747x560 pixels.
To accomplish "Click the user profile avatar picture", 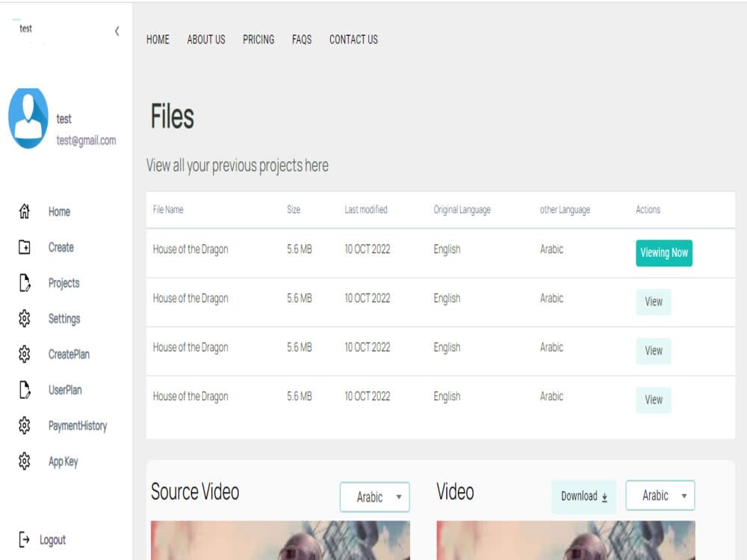I will (x=28, y=117).
